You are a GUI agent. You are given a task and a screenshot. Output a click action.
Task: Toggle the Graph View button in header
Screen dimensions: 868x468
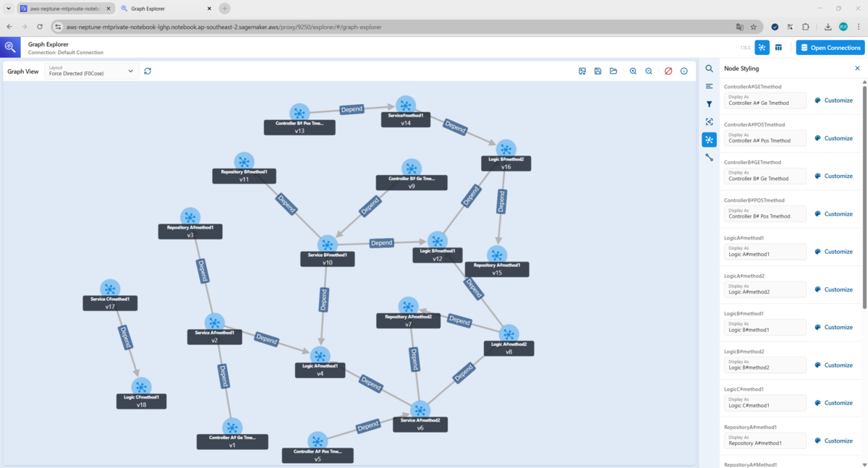(762, 47)
